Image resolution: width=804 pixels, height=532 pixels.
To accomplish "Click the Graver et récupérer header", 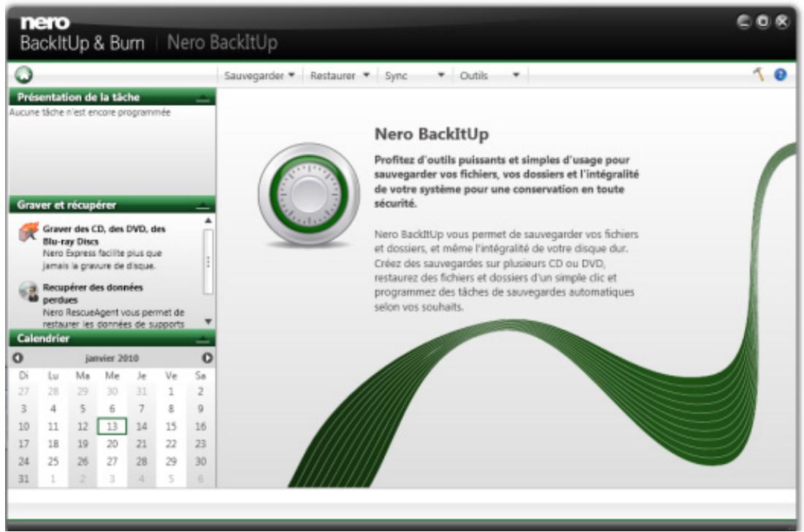I will pos(66,206).
